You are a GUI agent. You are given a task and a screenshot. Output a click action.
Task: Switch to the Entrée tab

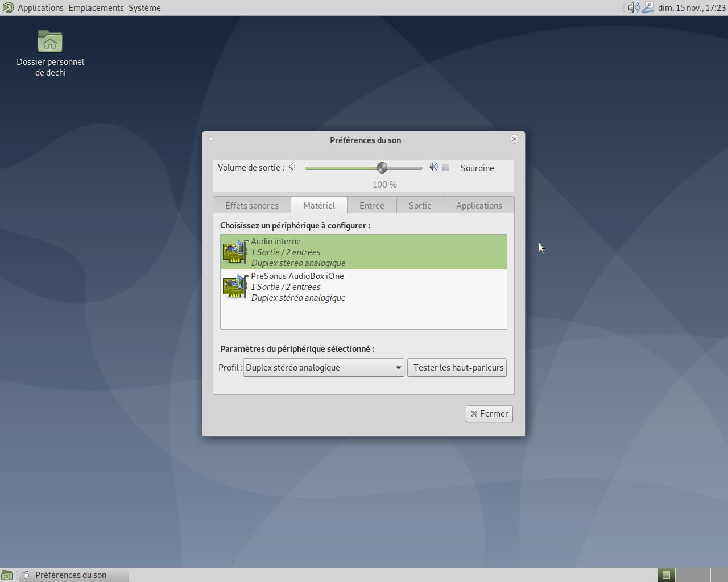point(372,206)
